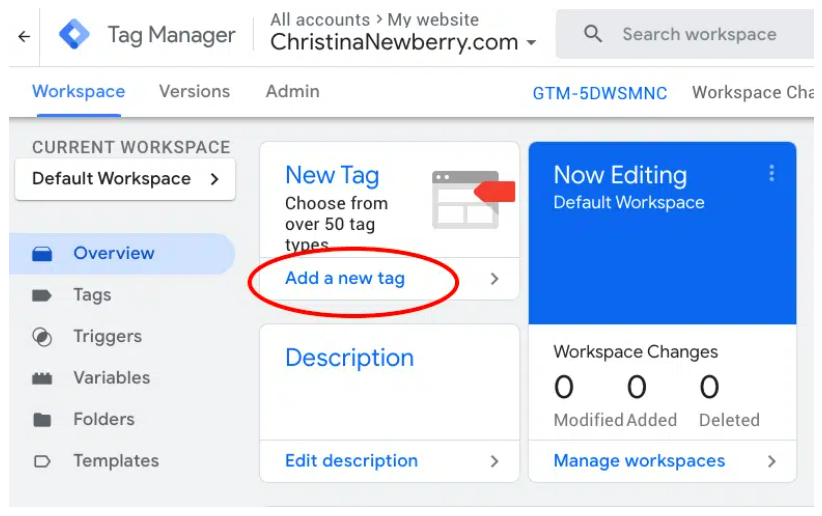Switch to the Admin tab
Image resolution: width=822 pixels, height=516 pixels.
[293, 91]
